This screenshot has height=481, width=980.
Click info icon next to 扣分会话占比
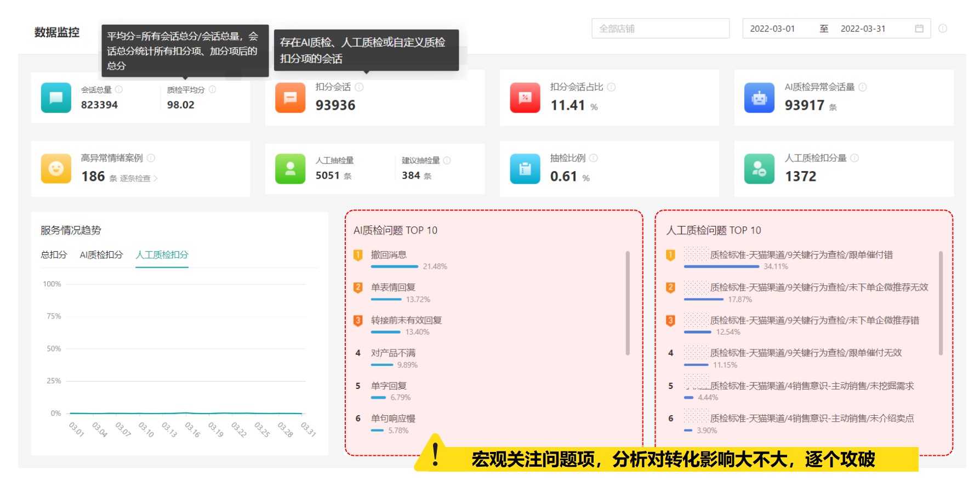(x=611, y=87)
